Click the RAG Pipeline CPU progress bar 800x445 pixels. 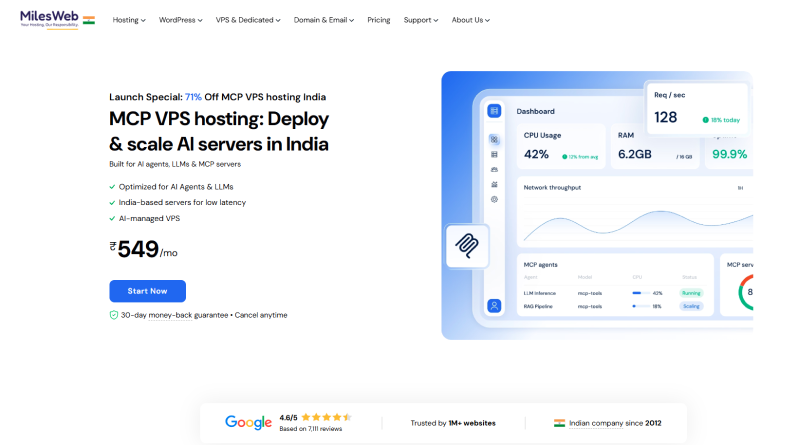(641, 306)
